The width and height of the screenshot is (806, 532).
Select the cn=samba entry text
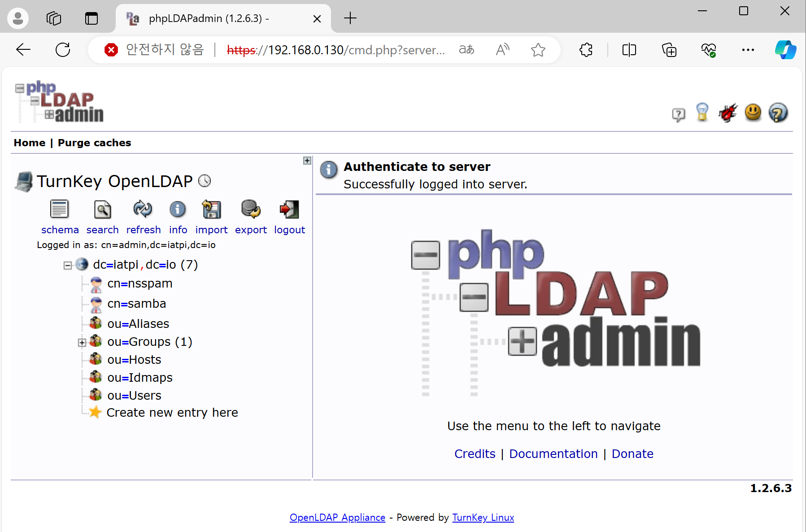137,303
